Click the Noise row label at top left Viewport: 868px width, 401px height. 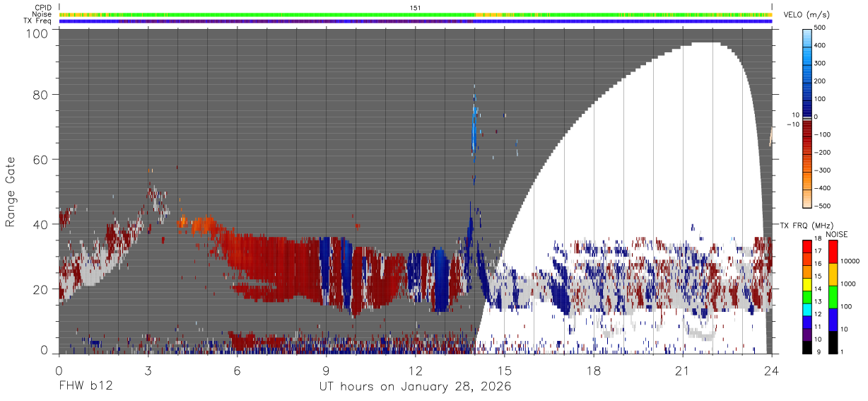point(44,14)
